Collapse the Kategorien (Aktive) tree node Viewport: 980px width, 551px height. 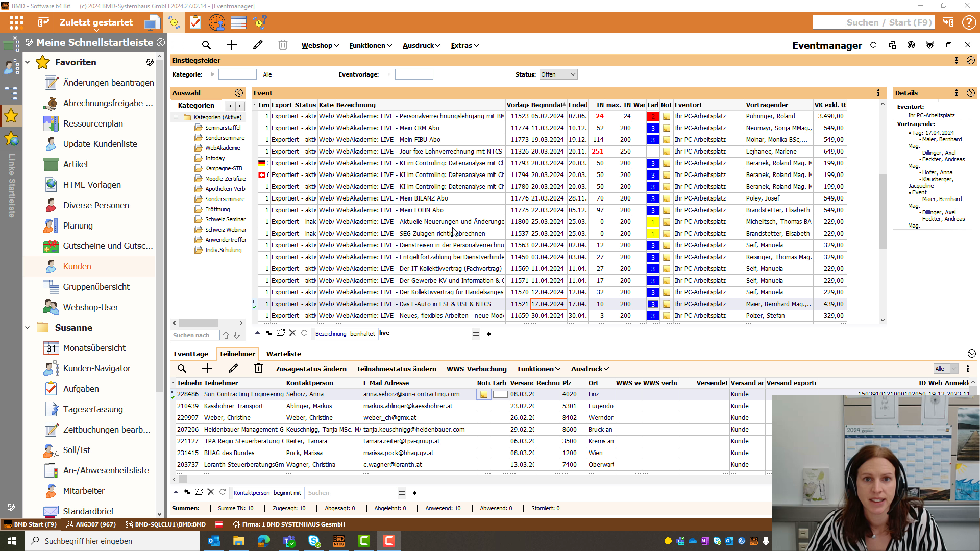pyautogui.click(x=176, y=117)
